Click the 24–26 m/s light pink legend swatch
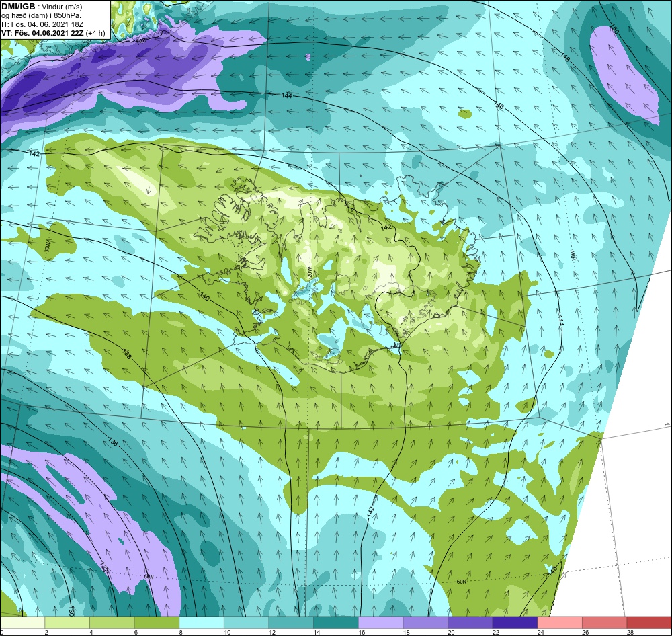Image resolution: width=672 pixels, height=636 pixels. tap(560, 623)
